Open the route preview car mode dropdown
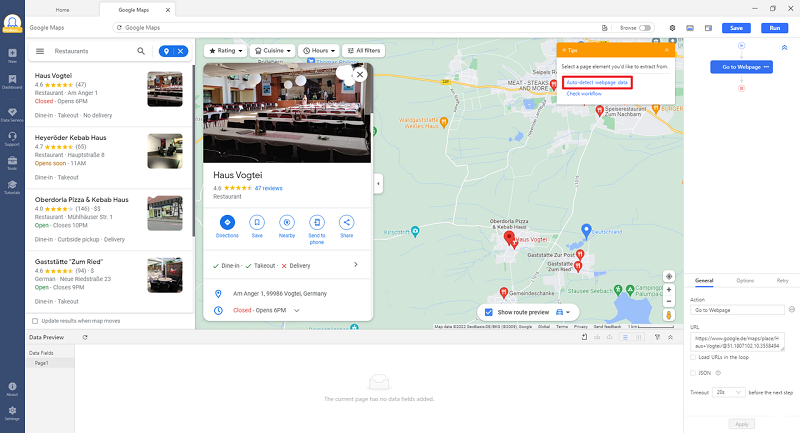The height and width of the screenshot is (433, 800). pos(563,312)
